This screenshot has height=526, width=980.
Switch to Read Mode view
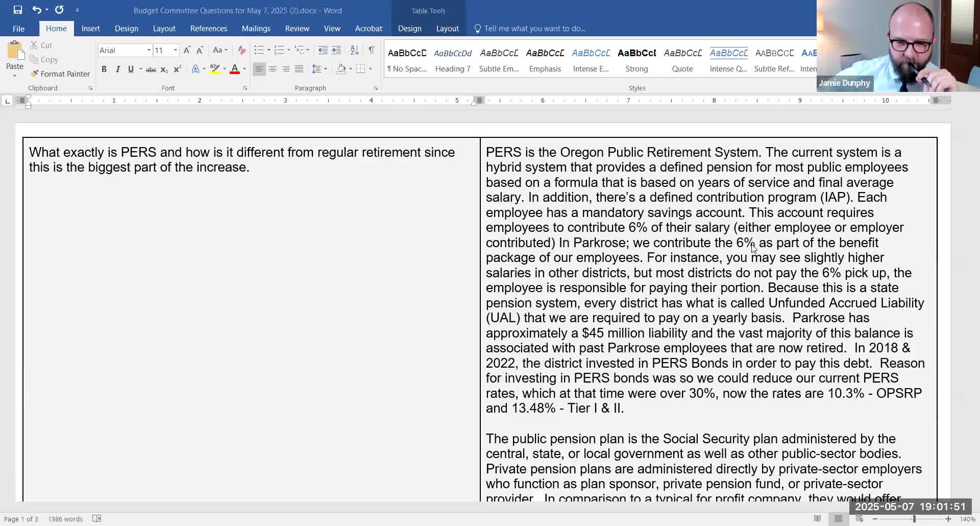817,519
